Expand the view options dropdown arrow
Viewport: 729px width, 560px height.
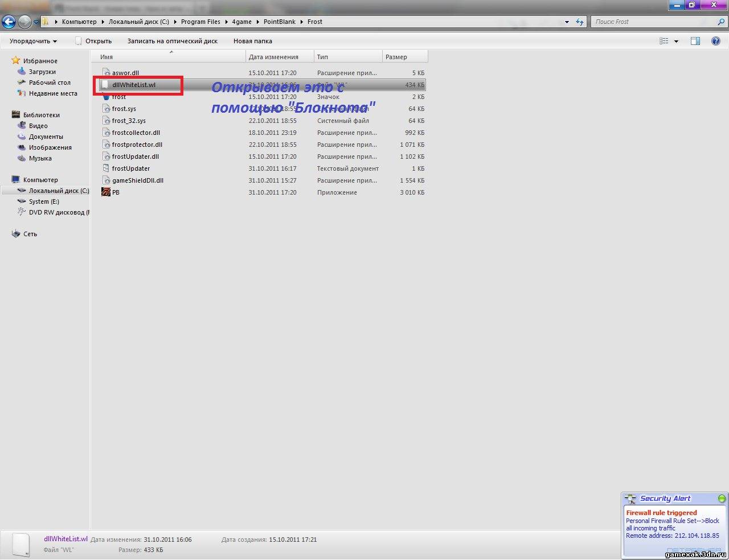[x=676, y=41]
